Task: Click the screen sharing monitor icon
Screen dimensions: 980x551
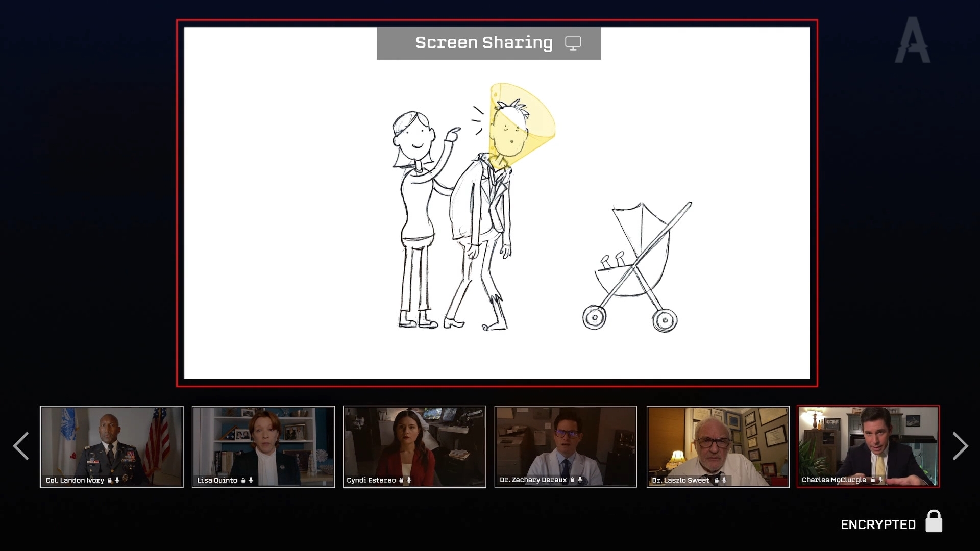Action: pyautogui.click(x=573, y=43)
